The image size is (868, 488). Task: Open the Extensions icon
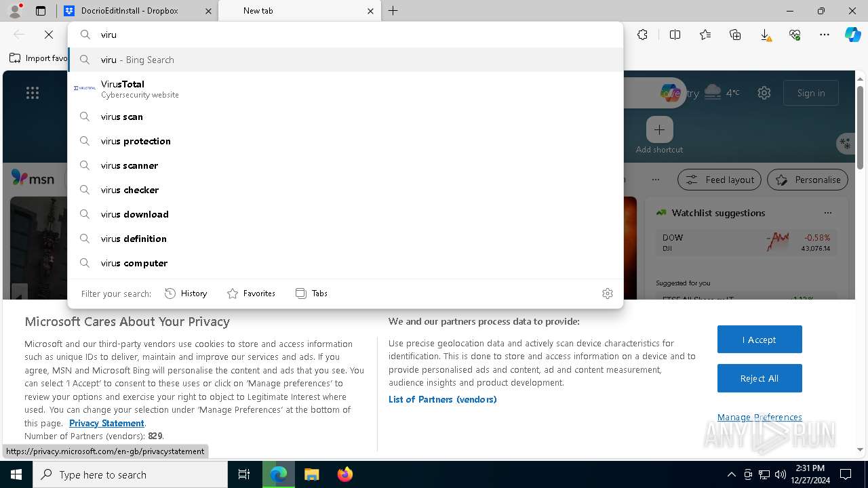pyautogui.click(x=642, y=35)
